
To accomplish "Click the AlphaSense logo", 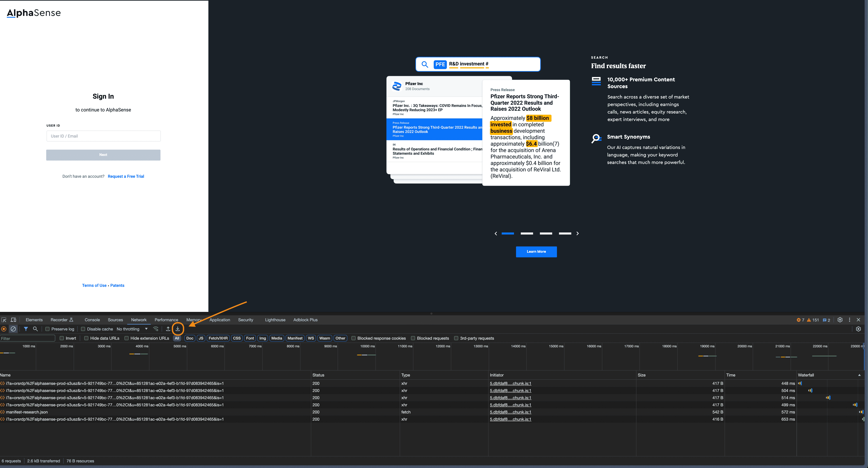I will click(34, 13).
